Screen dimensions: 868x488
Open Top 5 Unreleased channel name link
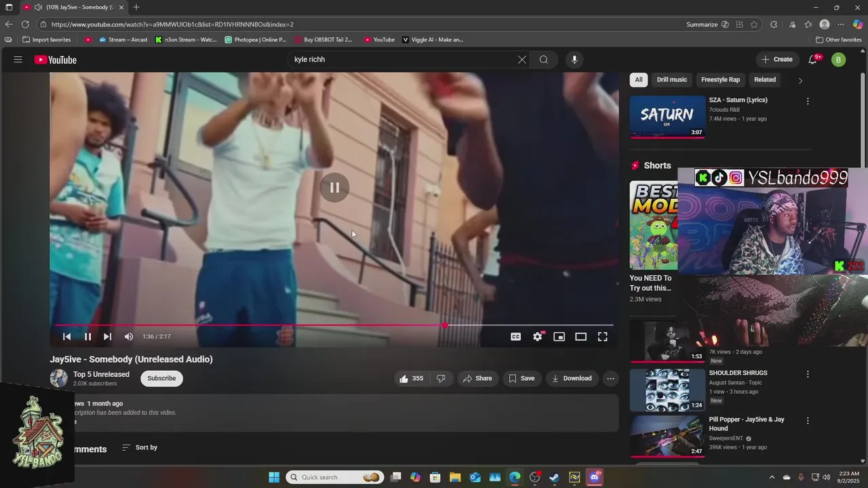[101, 374]
